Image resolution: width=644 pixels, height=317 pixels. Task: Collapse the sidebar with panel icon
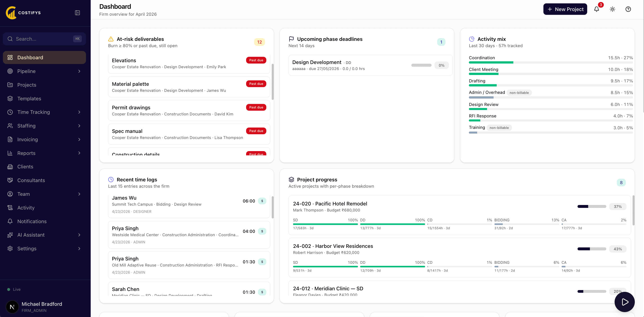tap(77, 13)
